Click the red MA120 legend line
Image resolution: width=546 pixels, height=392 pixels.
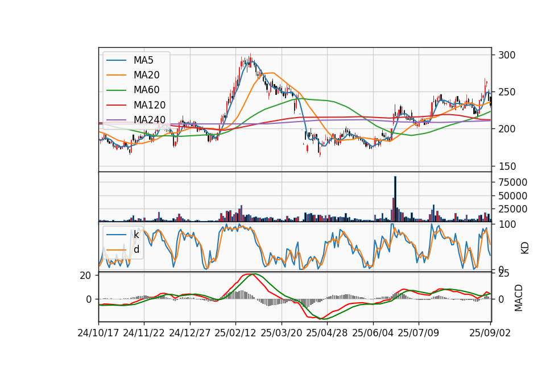coord(116,105)
